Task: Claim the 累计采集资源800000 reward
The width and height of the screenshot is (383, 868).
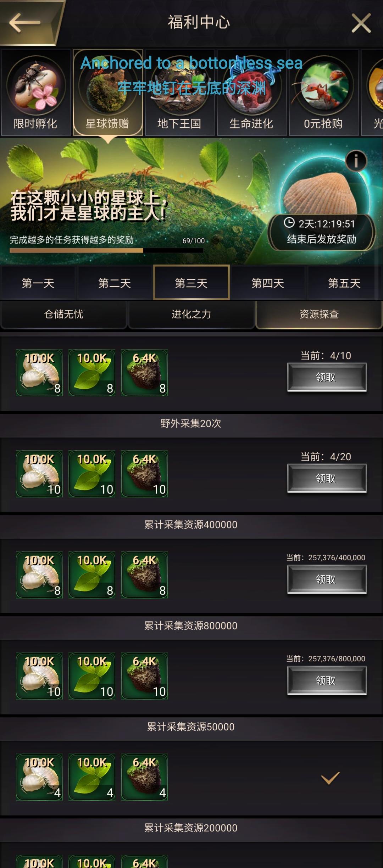Action: (327, 680)
